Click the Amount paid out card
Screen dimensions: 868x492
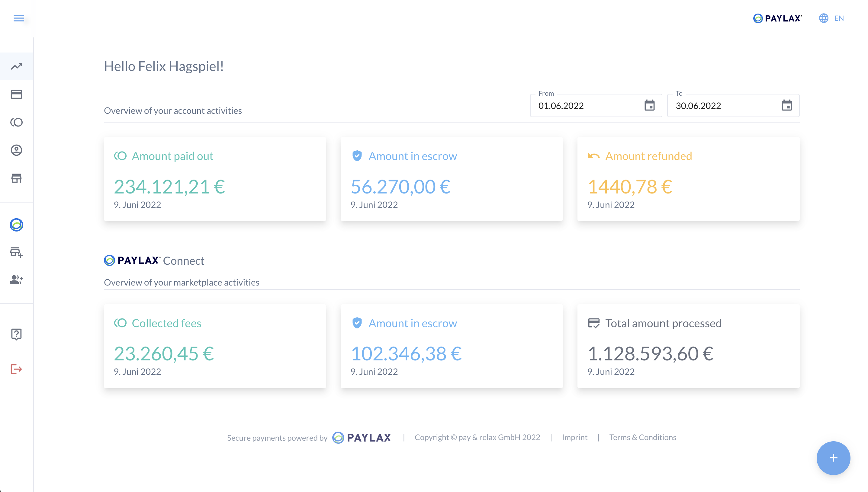[215, 179]
